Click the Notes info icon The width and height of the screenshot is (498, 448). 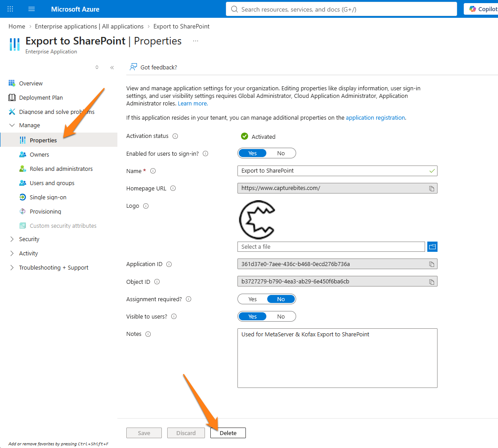pyautogui.click(x=148, y=334)
